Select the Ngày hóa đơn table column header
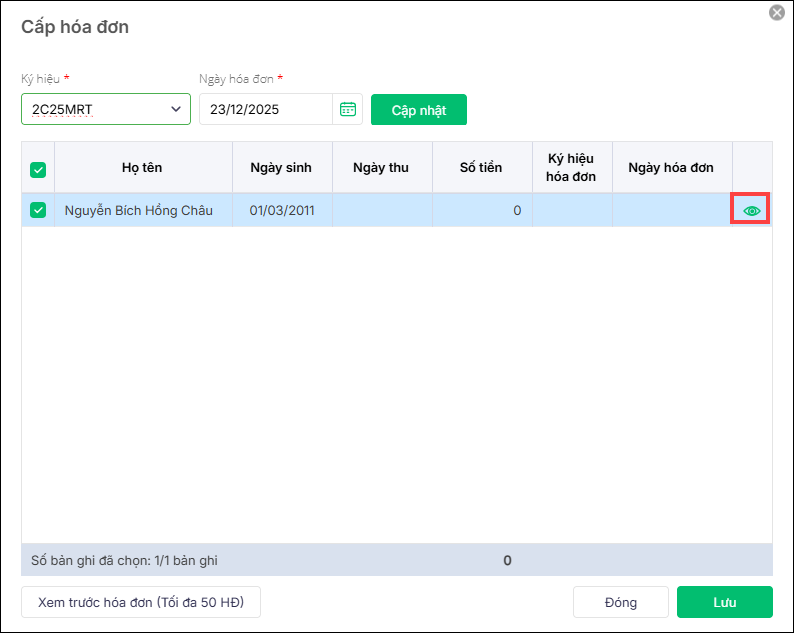794x633 pixels. coord(671,168)
